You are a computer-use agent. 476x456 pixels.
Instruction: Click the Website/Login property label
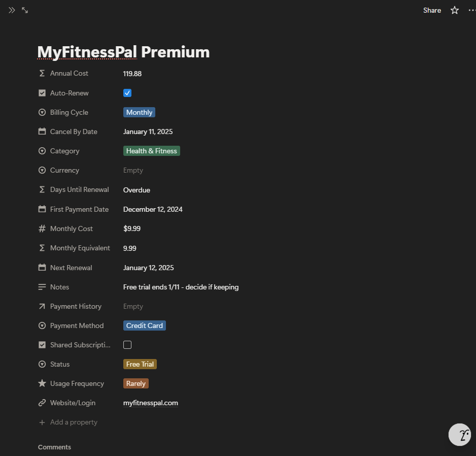(x=73, y=403)
